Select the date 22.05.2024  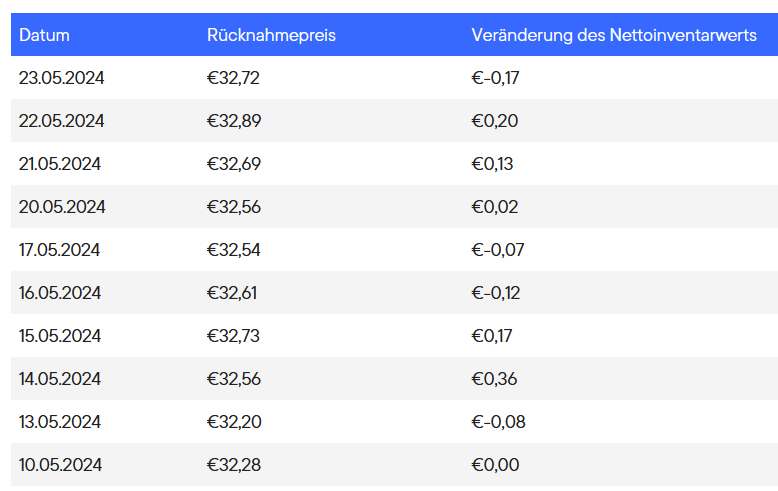[62, 121]
